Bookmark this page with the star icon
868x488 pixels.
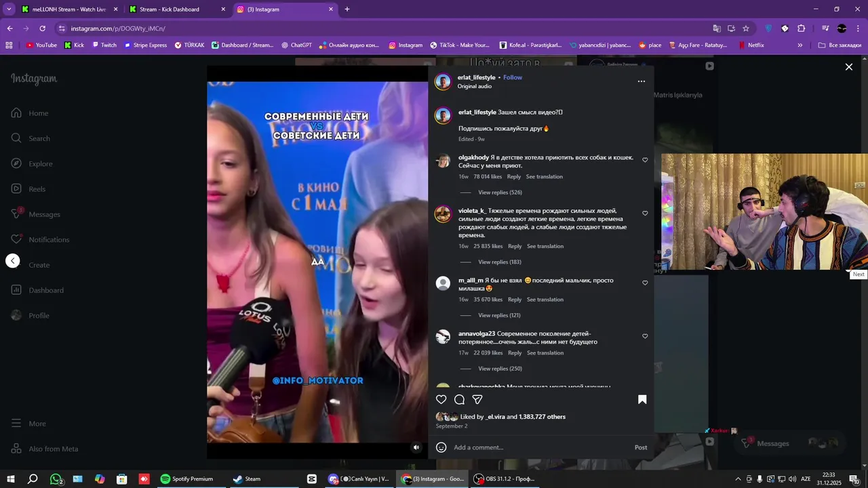[746, 28]
